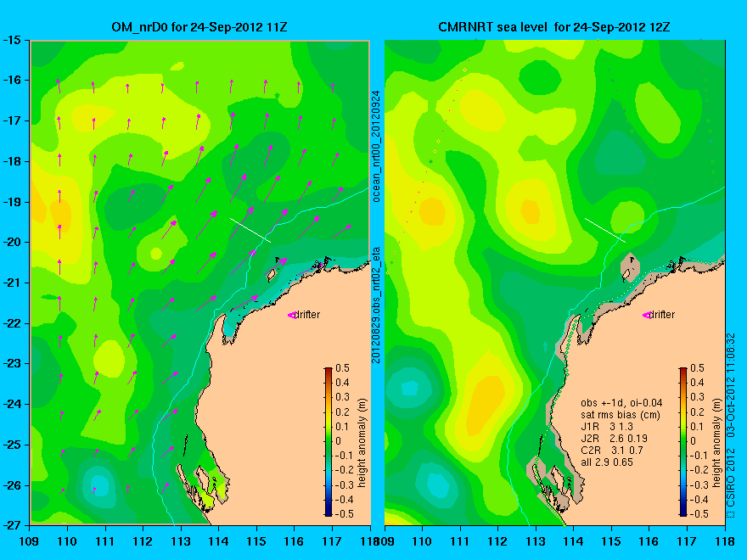Viewport: 747px width, 560px height.
Task: Click the '0.5' tick on left color bar
Action: coord(343,368)
